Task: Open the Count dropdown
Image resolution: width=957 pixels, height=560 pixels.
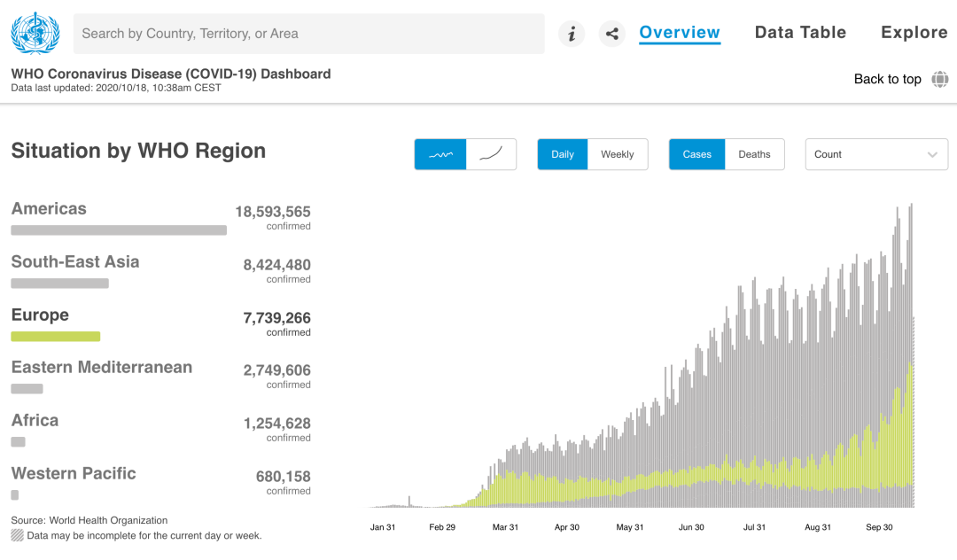Action: [x=876, y=154]
